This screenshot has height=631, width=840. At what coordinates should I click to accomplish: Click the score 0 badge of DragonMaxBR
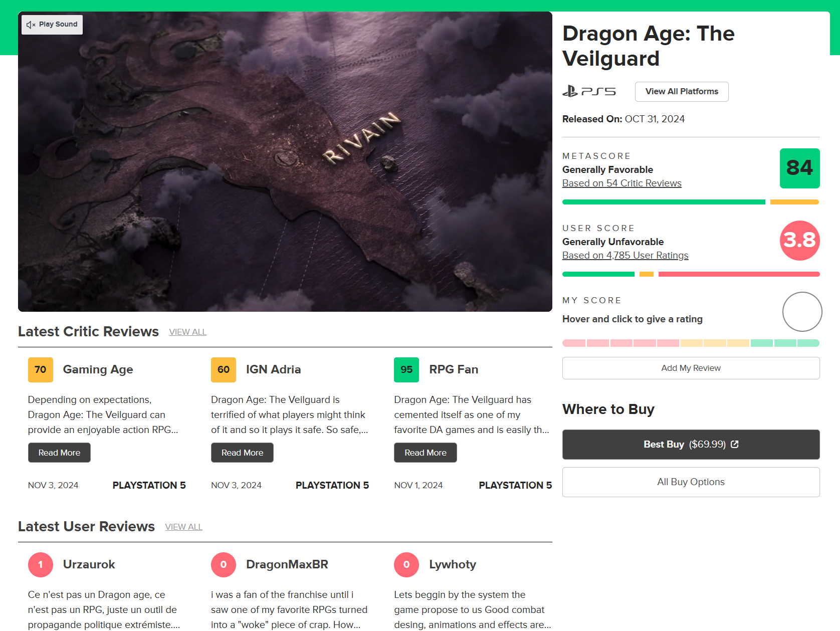tap(224, 565)
